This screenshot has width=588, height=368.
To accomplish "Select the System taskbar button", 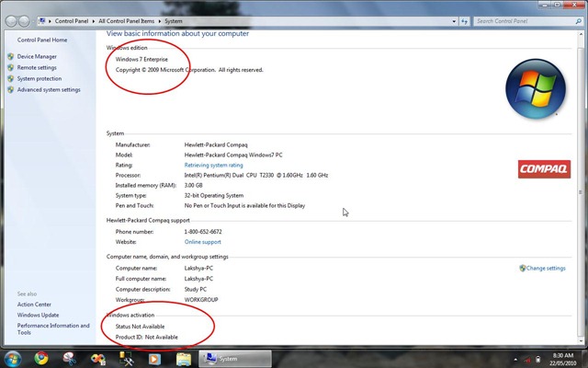I will tap(235, 359).
